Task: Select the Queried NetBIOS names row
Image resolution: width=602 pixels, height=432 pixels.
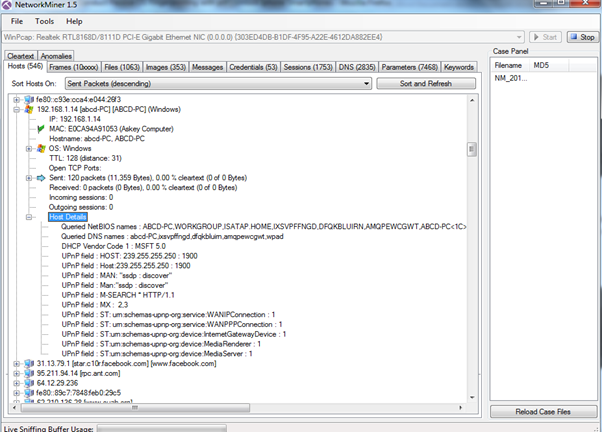Action: coord(263,227)
